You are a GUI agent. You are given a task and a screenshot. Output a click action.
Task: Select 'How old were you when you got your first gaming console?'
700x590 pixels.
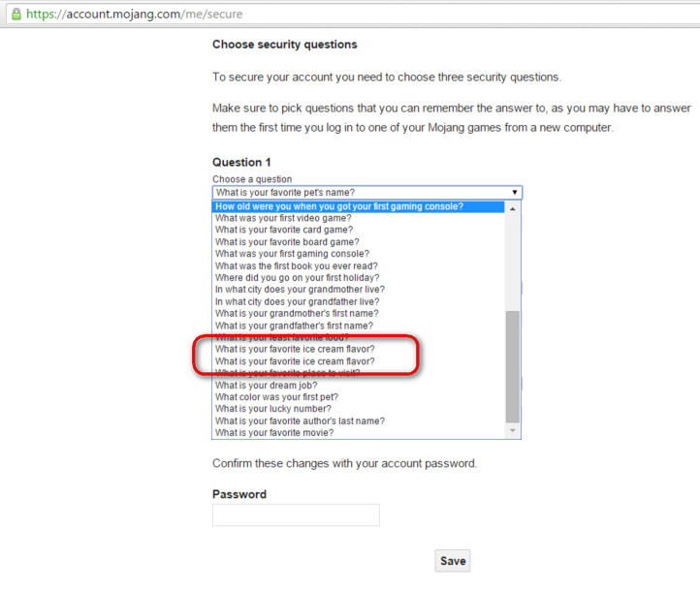(339, 206)
